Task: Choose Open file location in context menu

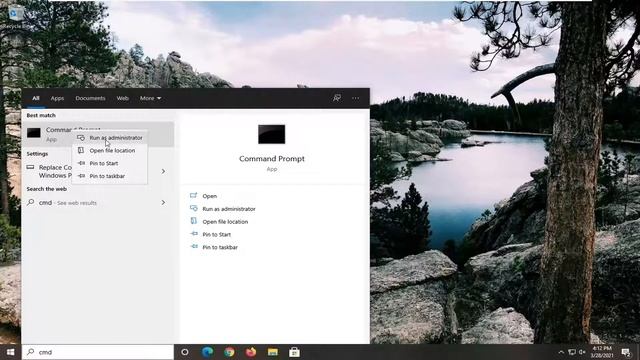Action: (x=110, y=151)
